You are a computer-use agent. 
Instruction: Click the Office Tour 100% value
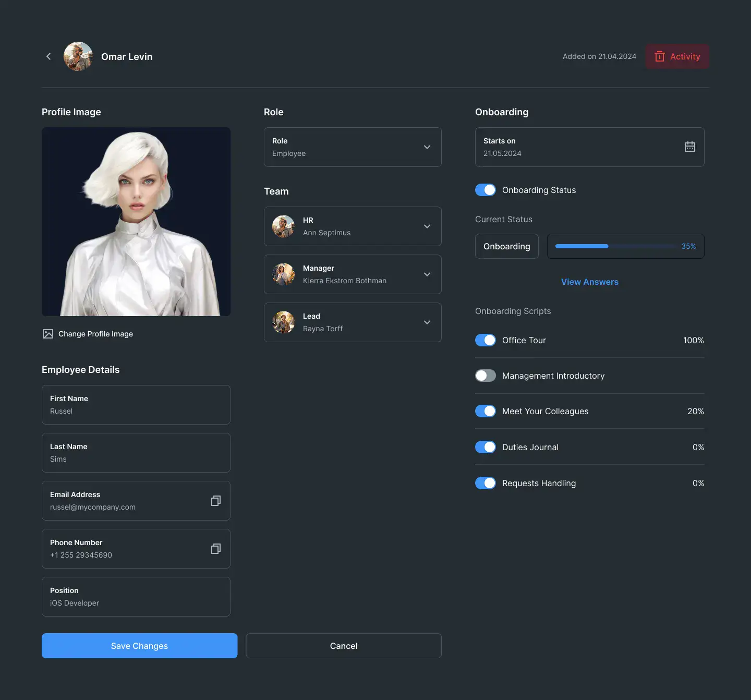(694, 340)
